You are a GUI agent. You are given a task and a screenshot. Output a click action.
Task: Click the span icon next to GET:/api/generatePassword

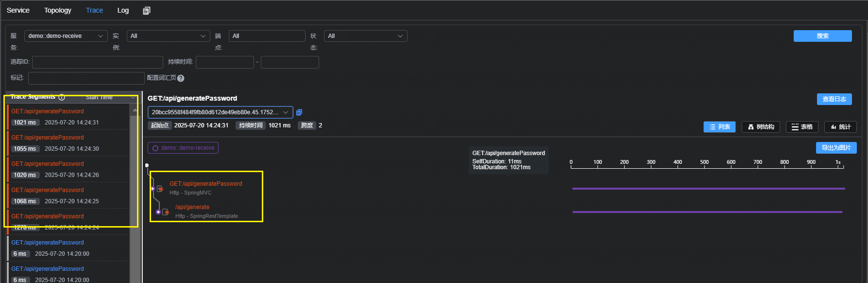point(160,189)
